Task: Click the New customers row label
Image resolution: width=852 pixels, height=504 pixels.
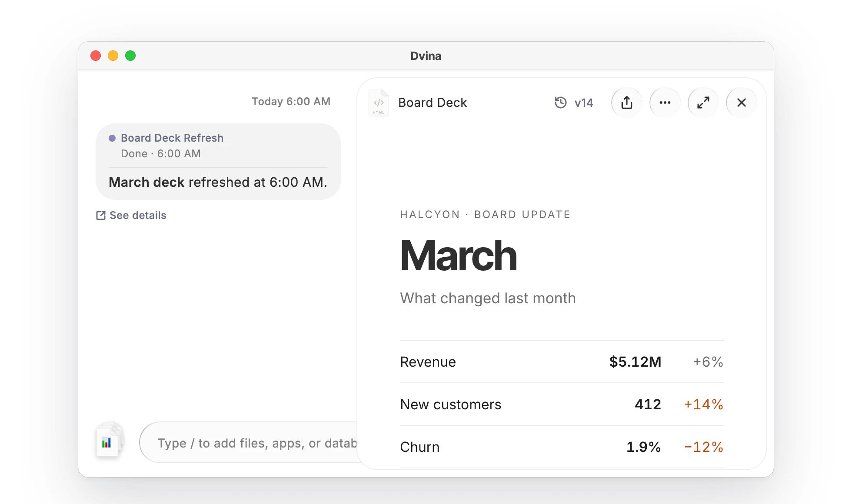Action: [x=450, y=405]
